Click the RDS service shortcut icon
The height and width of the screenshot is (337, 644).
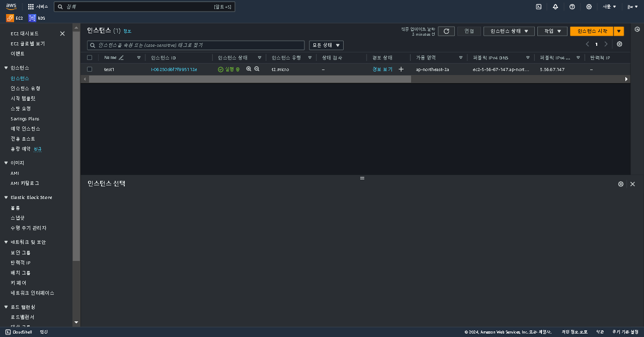click(x=32, y=18)
